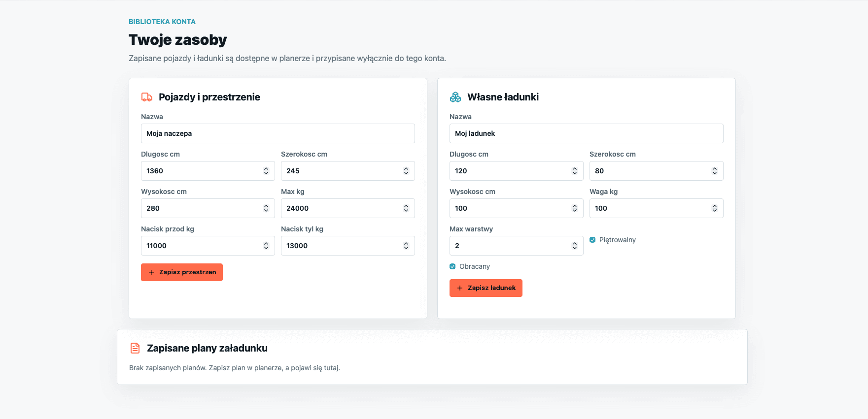Toggle the Obracany checkbox
Viewport: 868px width, 419px height.
(x=452, y=266)
